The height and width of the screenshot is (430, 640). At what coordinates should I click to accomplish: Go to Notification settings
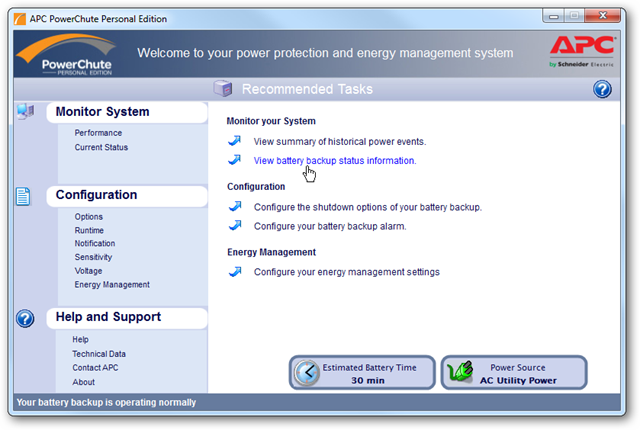click(94, 244)
